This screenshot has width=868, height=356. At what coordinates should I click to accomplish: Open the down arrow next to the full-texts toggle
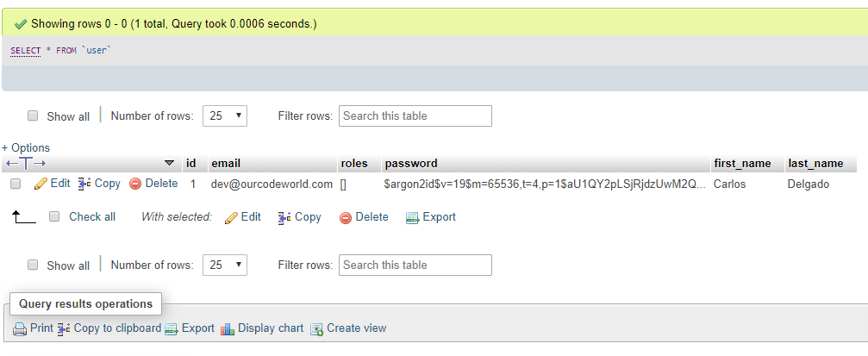(170, 163)
